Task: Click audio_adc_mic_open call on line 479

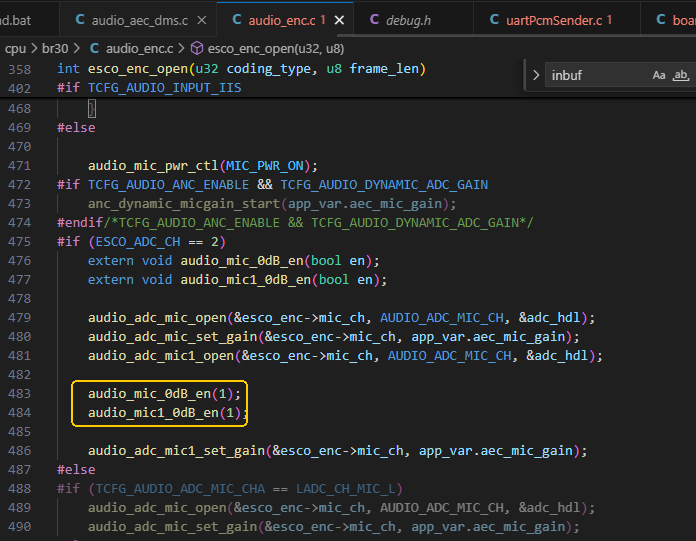Action: click(157, 318)
